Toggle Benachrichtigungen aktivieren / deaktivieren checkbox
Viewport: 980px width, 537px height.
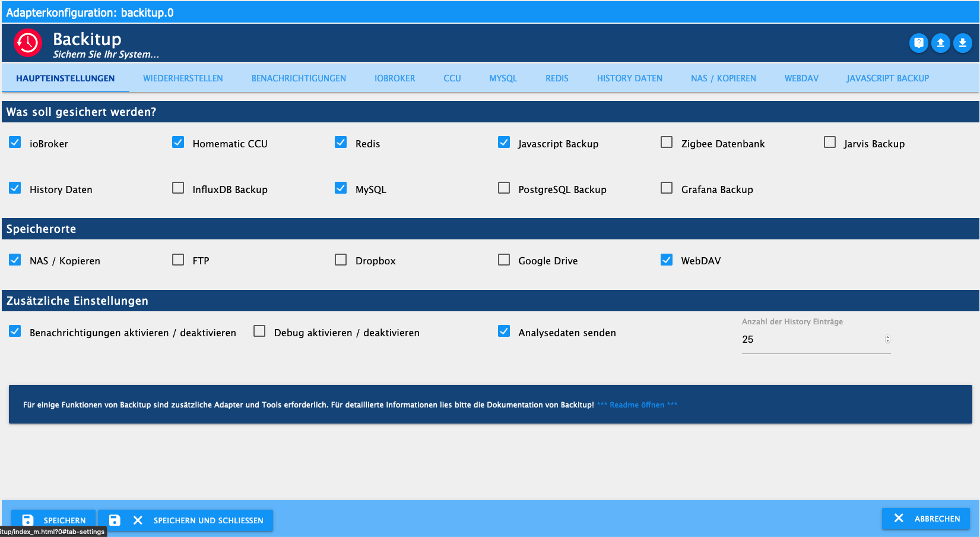(15, 331)
